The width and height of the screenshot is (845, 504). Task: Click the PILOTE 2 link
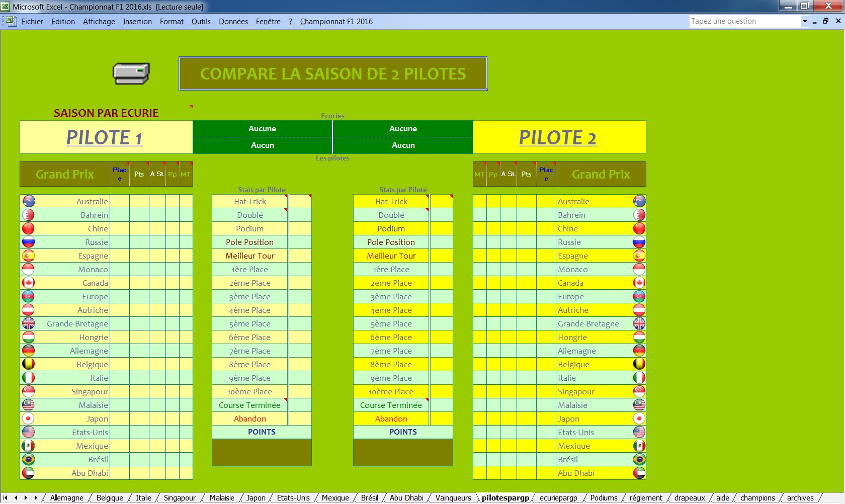[557, 137]
